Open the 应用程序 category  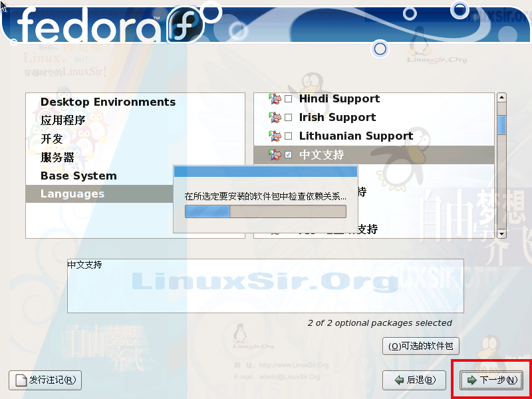point(63,120)
